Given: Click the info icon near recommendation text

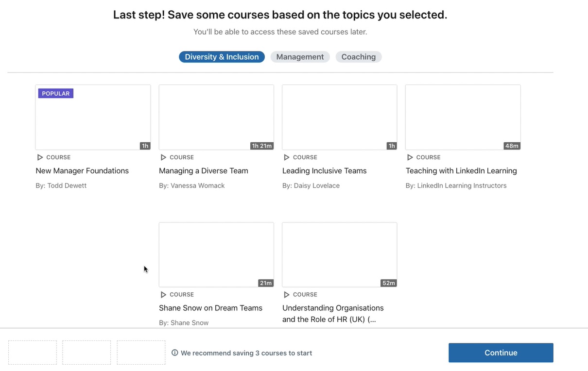Looking at the screenshot, I should click(175, 353).
